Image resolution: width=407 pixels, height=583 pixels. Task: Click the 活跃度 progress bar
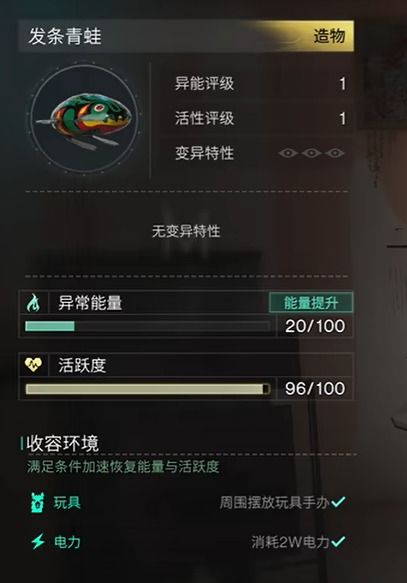[x=148, y=389]
